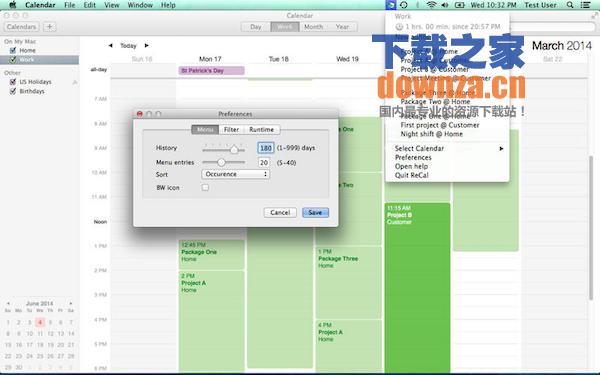This screenshot has width=600, height=375.
Task: Switch to Week view
Action: pyautogui.click(x=285, y=27)
